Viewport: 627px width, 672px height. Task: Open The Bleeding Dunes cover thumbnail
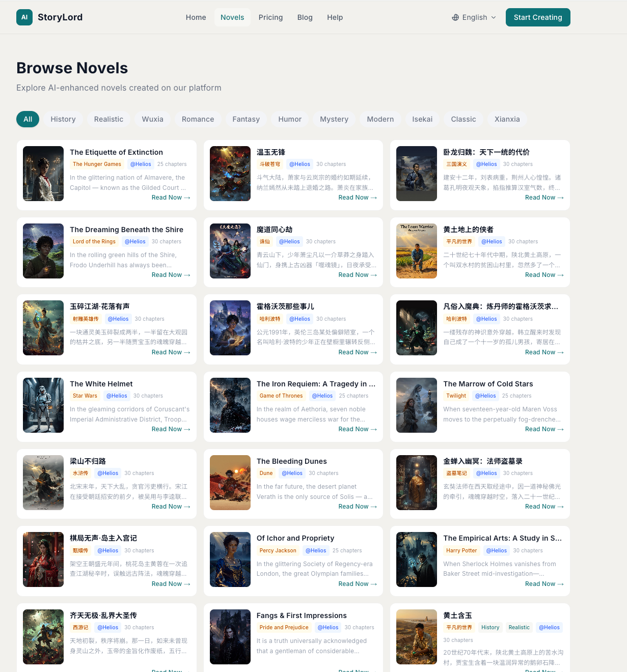tap(230, 483)
